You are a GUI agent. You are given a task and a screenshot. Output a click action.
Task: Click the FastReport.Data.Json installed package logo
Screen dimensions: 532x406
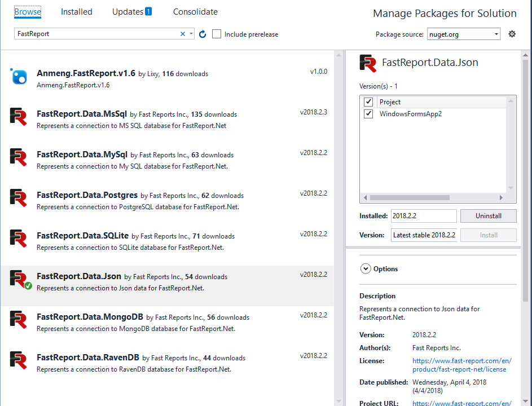click(20, 279)
